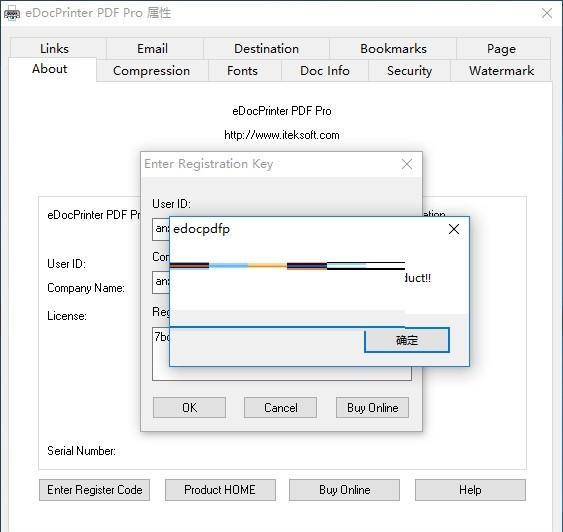This screenshot has width=563, height=532.
Task: Open the Doc Info tab
Action: (325, 71)
